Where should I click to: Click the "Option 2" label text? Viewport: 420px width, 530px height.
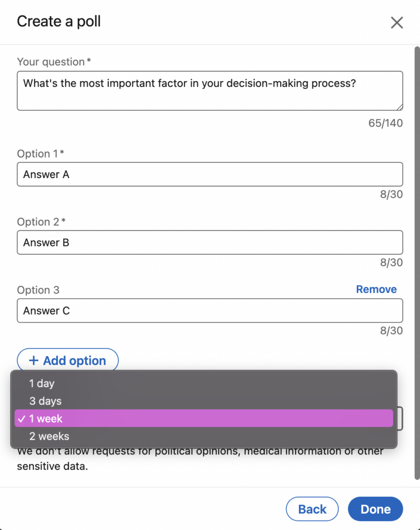tap(38, 222)
